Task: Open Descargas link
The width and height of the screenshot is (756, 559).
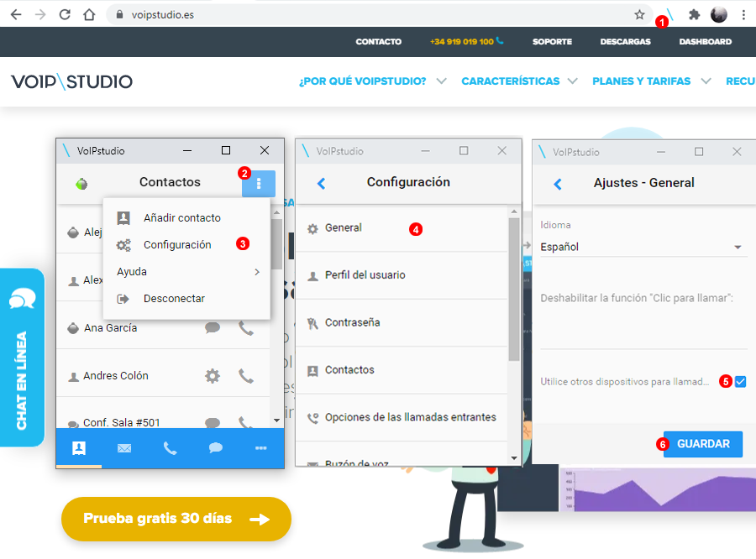Action: tap(625, 41)
